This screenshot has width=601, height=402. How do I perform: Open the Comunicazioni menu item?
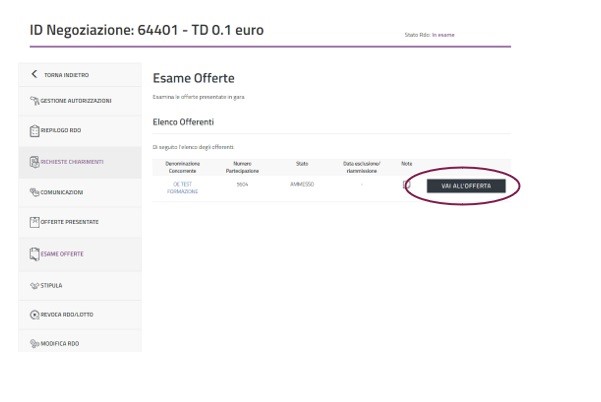point(64,192)
